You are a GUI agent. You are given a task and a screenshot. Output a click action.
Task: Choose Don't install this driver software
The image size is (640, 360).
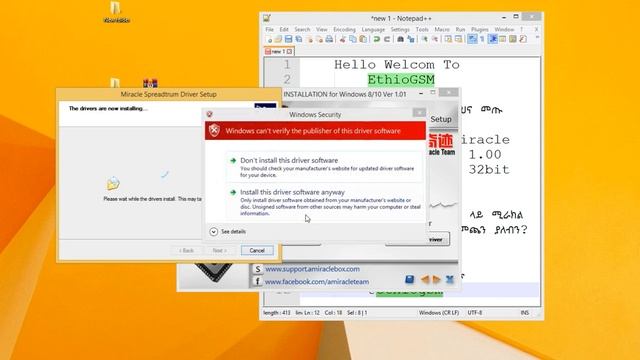coord(324,167)
